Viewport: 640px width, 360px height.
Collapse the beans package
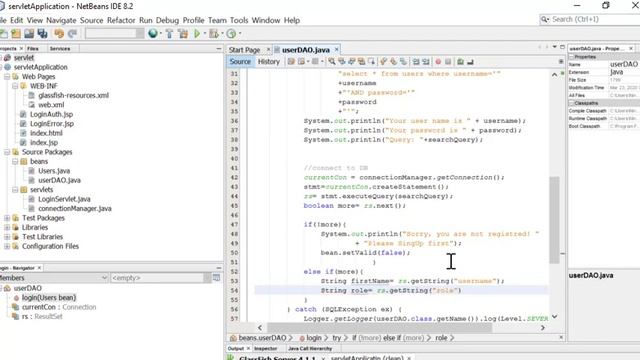click(x=15, y=161)
